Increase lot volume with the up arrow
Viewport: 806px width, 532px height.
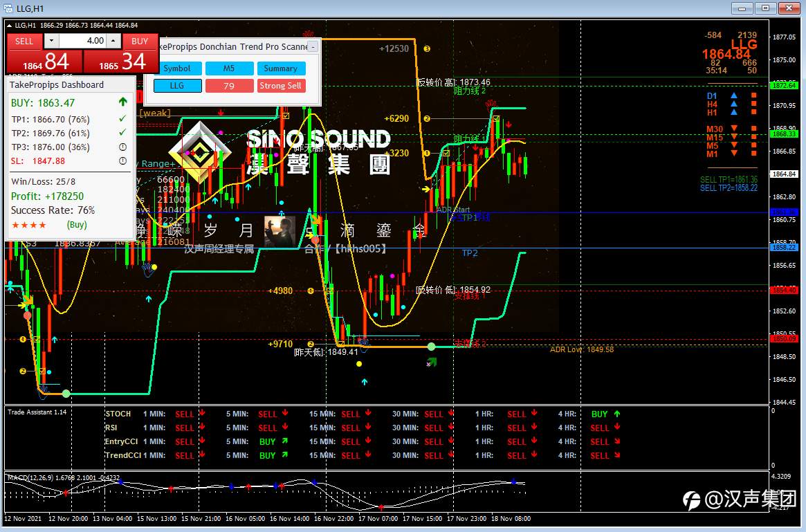[x=113, y=41]
